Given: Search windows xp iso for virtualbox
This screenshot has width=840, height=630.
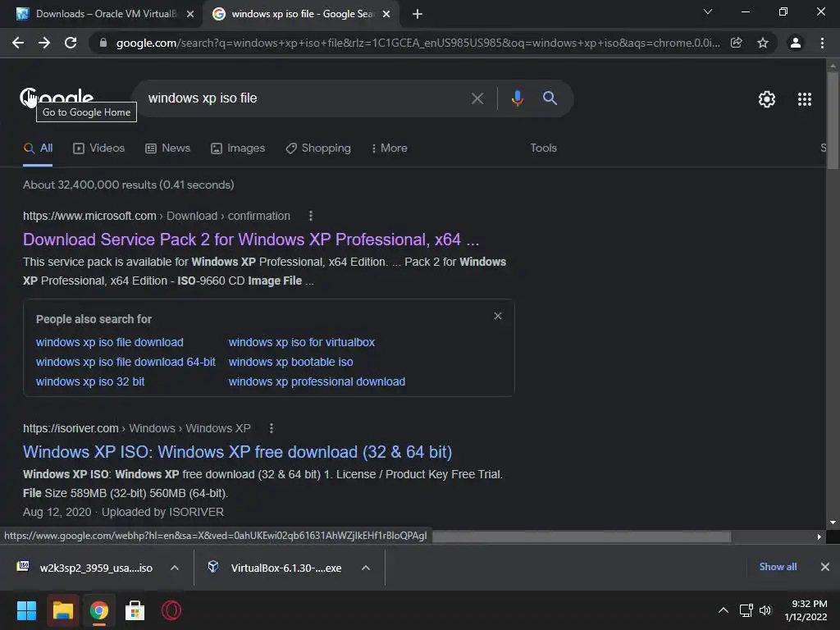Looking at the screenshot, I should (302, 342).
